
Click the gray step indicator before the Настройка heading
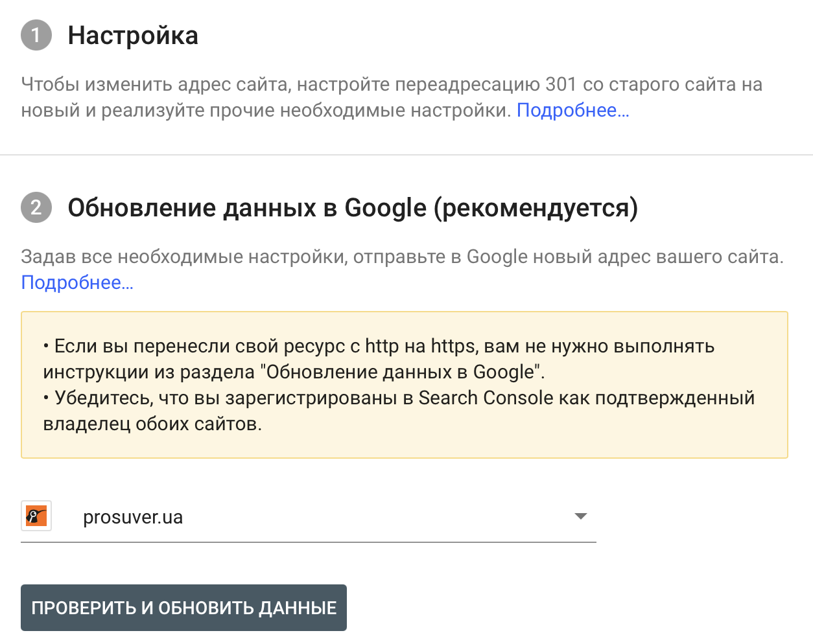tap(36, 36)
